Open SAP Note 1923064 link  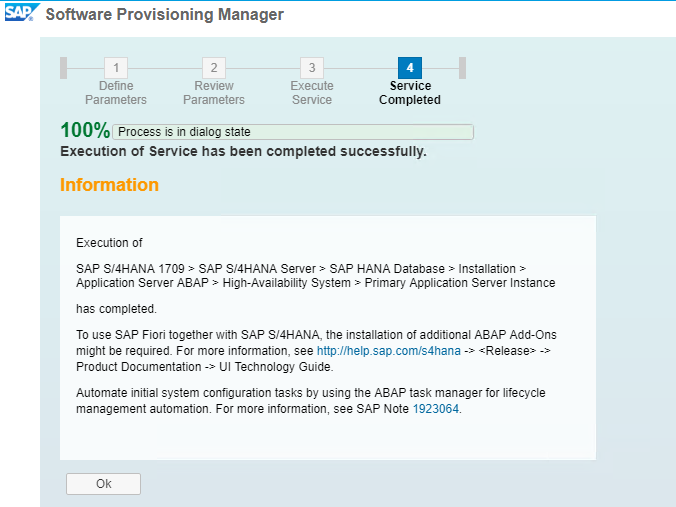click(436, 409)
